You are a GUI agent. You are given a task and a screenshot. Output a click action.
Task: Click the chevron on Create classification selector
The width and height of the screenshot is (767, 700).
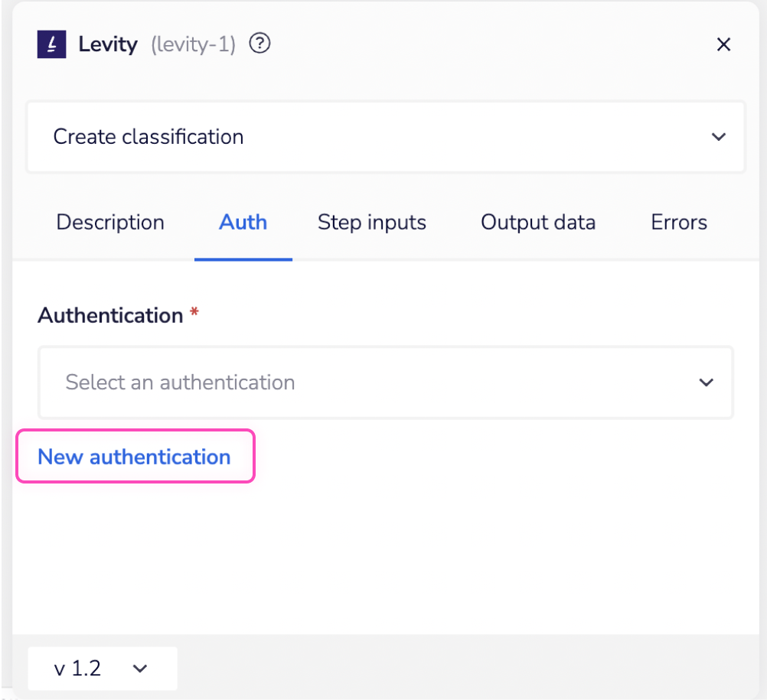click(718, 137)
